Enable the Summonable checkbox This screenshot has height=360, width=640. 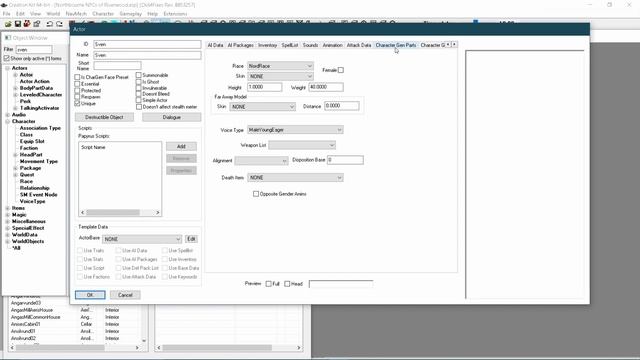[139, 75]
